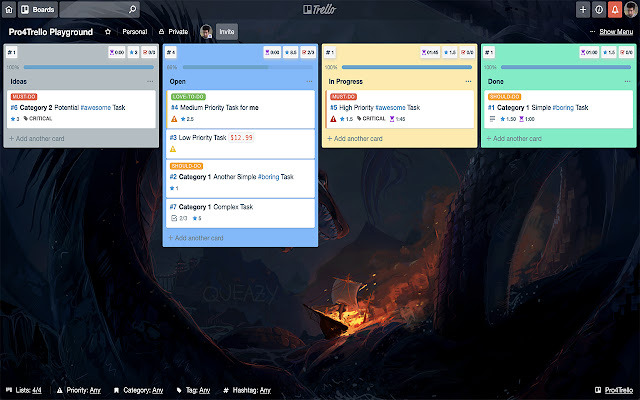Click the In Progress star points badge
640x400 pixels.
pyautogui.click(x=449, y=52)
